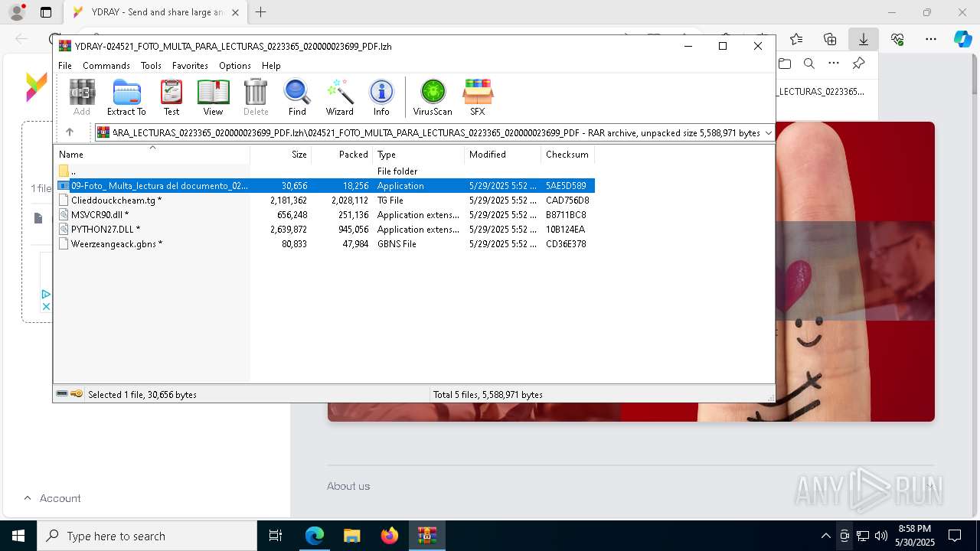Open Edge collections icon
This screenshot has height=551, width=980.
(830, 39)
